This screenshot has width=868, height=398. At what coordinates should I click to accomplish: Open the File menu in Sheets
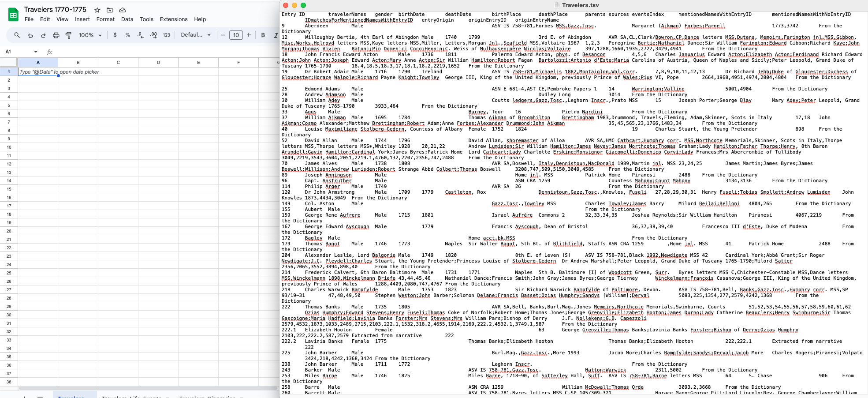point(29,19)
